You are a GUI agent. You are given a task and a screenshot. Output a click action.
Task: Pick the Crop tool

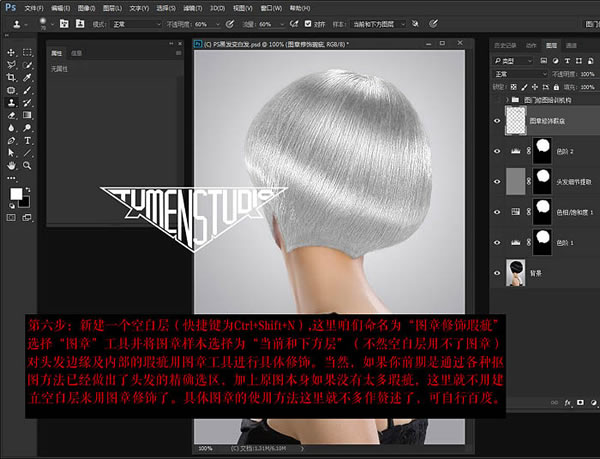9,77
